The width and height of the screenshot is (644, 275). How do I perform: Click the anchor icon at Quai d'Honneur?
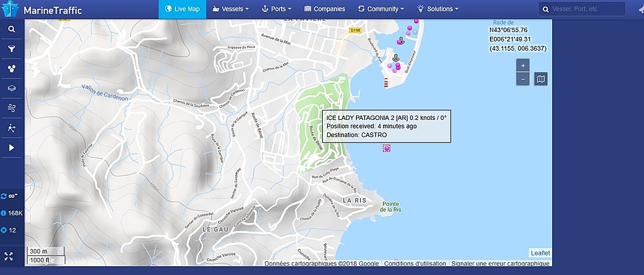(x=396, y=58)
